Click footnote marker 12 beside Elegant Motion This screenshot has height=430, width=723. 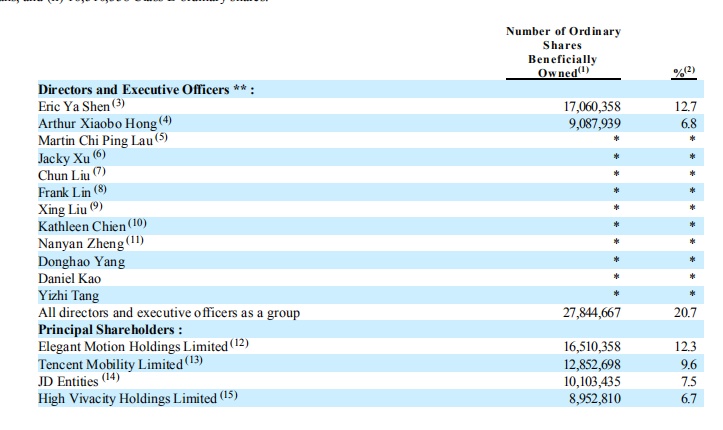point(239,343)
